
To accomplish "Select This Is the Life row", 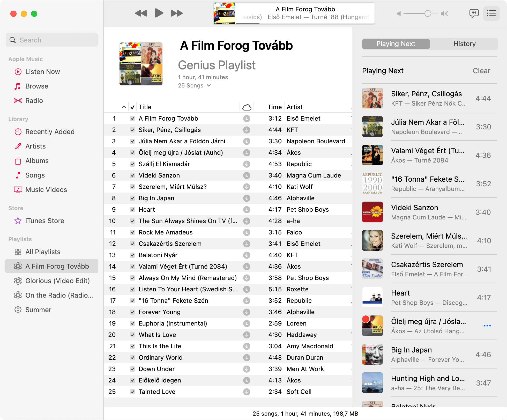I will pos(228,346).
